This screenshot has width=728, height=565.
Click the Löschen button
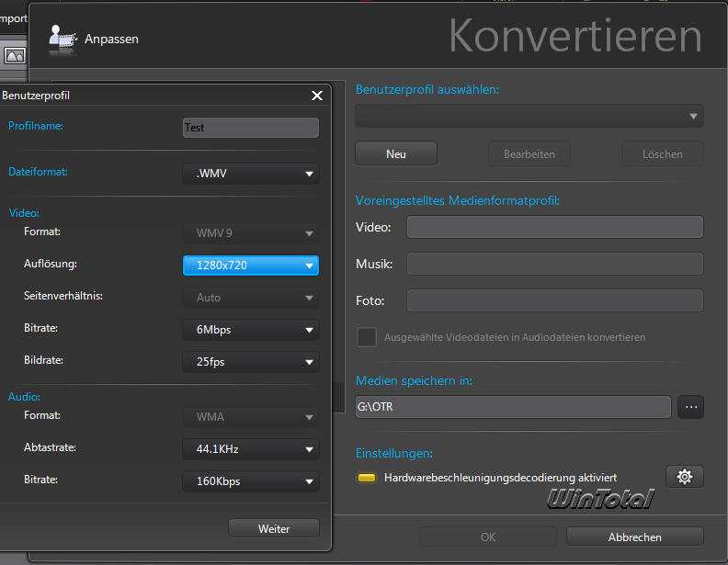pyautogui.click(x=663, y=153)
